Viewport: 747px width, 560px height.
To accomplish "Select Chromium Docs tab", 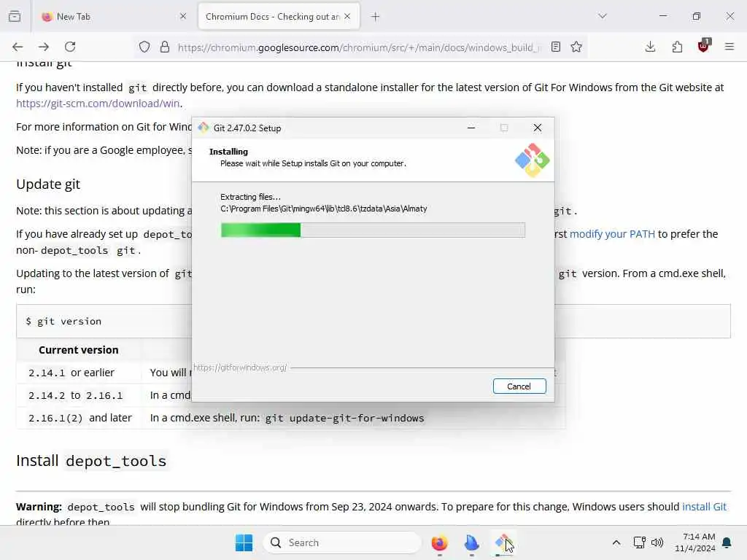I will tap(279, 17).
